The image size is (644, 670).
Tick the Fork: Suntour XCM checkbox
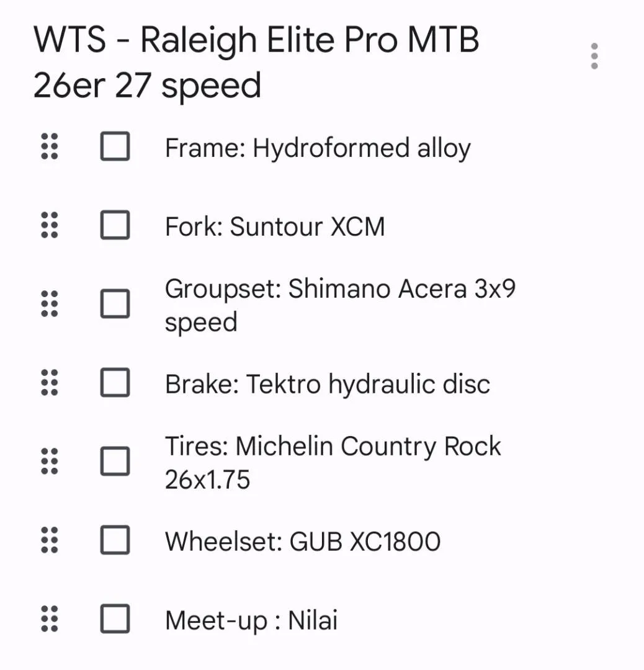click(115, 225)
